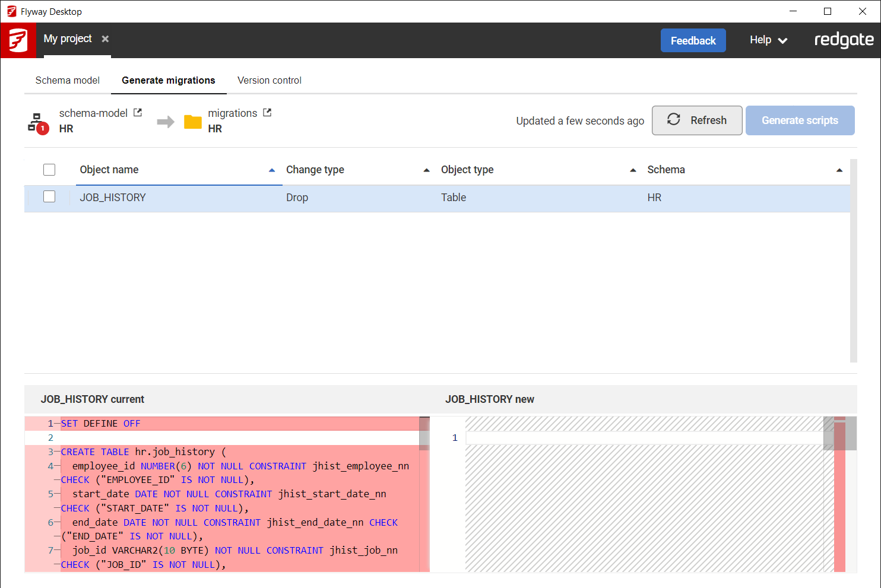Check the JOB_HISTORY row checkbox
Viewport: 881px width, 588px height.
point(49,197)
